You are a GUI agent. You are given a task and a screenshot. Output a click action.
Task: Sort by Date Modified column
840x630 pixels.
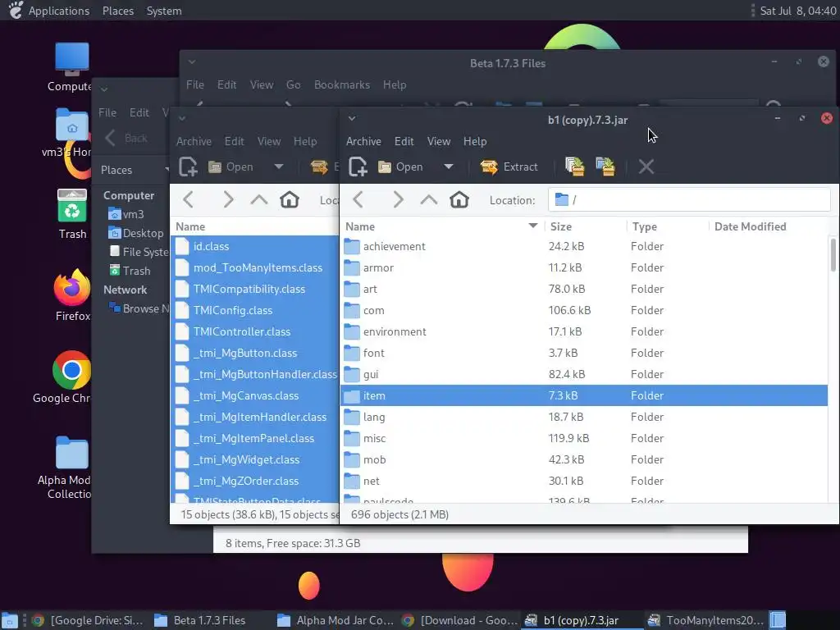[x=769, y=226]
